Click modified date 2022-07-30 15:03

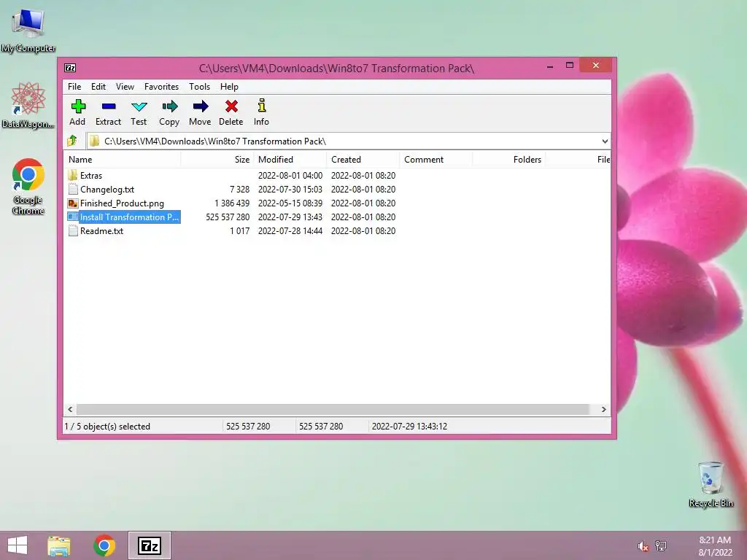tap(290, 189)
